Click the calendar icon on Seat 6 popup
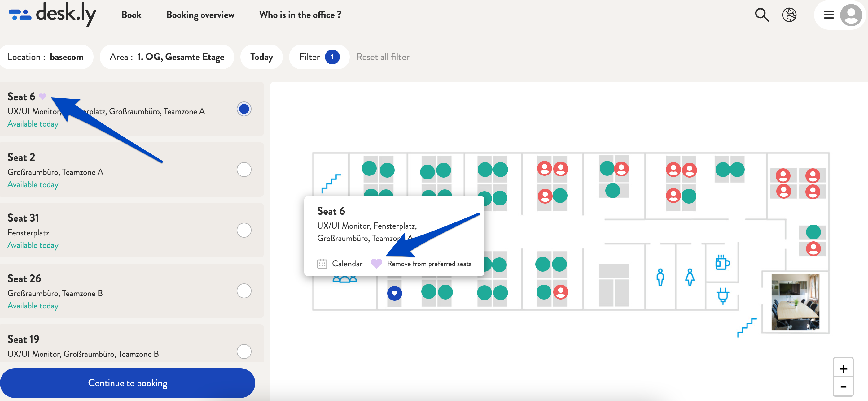868x401 pixels. point(322,263)
